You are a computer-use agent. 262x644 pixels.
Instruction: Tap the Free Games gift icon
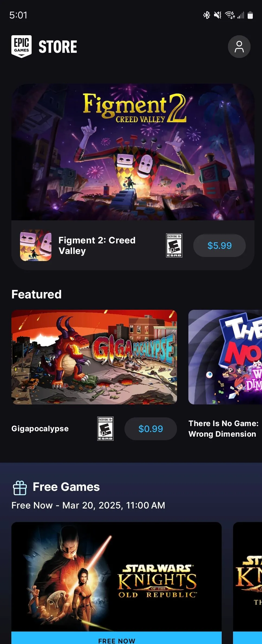(19, 487)
